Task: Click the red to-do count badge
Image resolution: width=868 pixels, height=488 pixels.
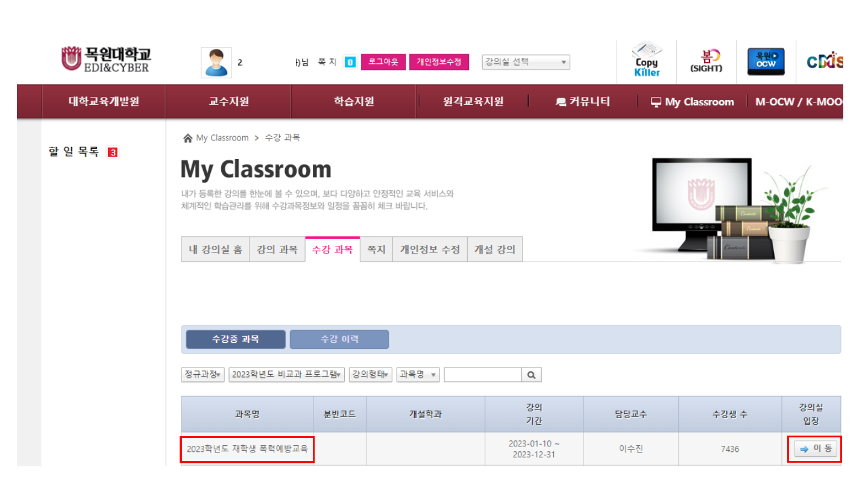Action: [x=112, y=152]
